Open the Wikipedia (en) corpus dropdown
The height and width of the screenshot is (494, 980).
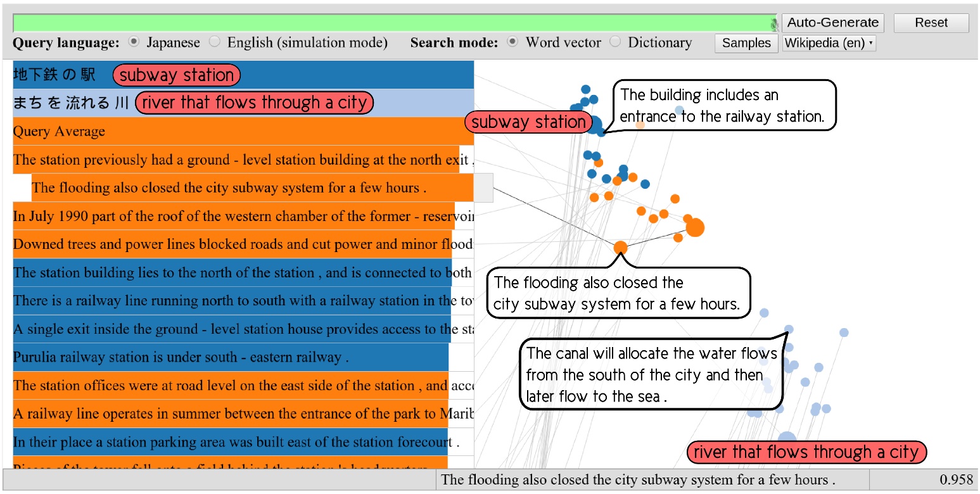point(829,42)
